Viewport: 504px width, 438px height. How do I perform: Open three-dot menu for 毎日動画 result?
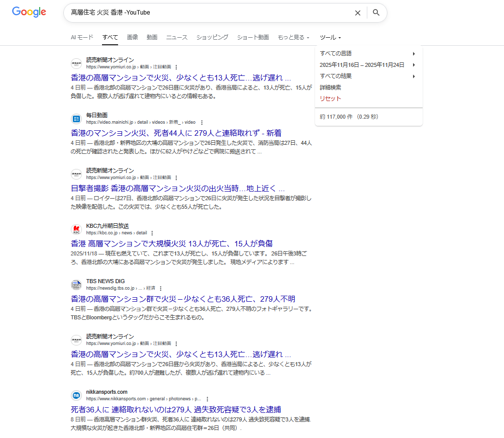pyautogui.click(x=202, y=122)
